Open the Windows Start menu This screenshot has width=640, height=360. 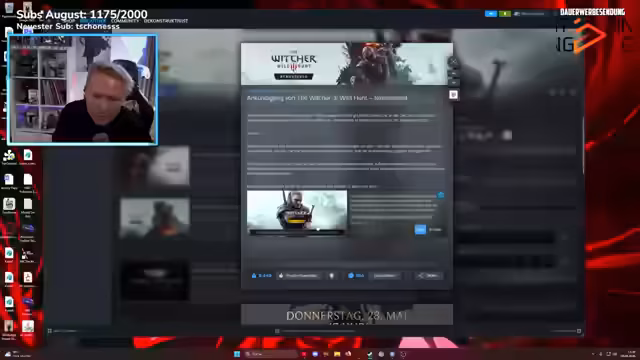click(x=237, y=354)
